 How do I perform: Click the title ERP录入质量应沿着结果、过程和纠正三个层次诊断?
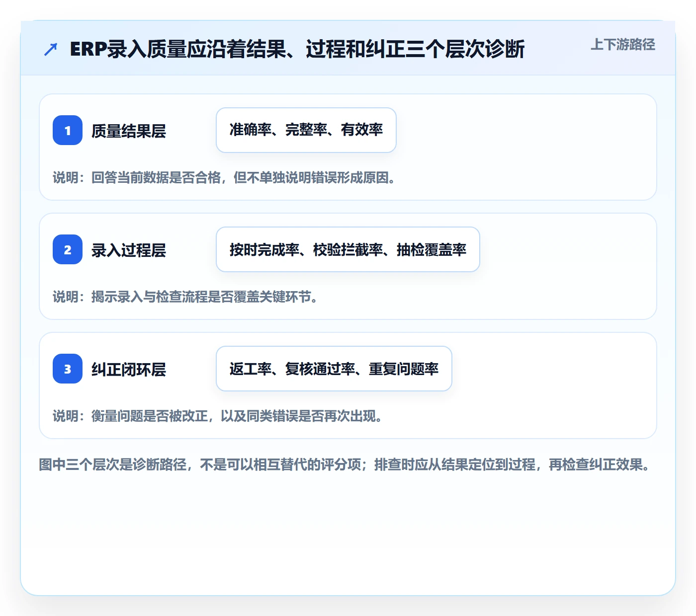coord(297,49)
